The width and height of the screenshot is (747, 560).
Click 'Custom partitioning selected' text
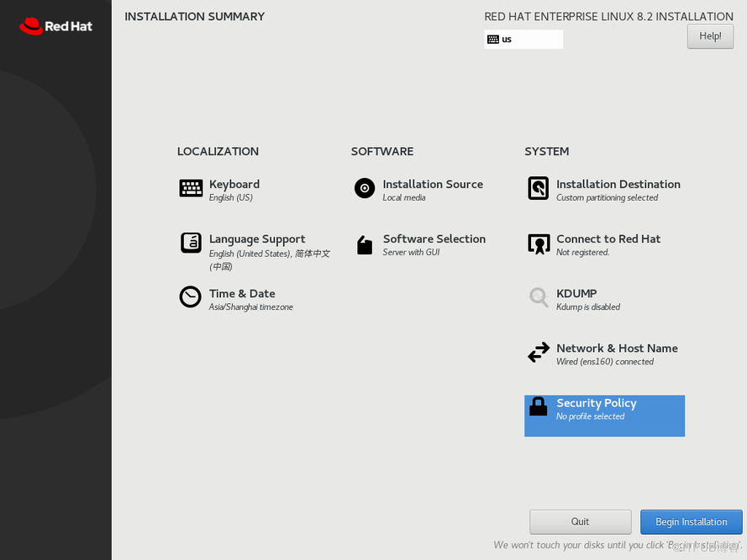tap(607, 197)
